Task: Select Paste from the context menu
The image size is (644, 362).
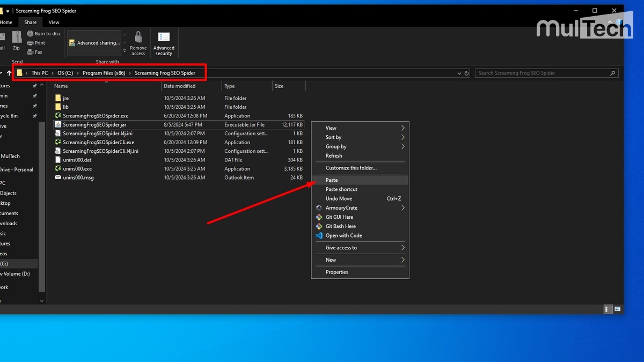Action: click(x=332, y=180)
